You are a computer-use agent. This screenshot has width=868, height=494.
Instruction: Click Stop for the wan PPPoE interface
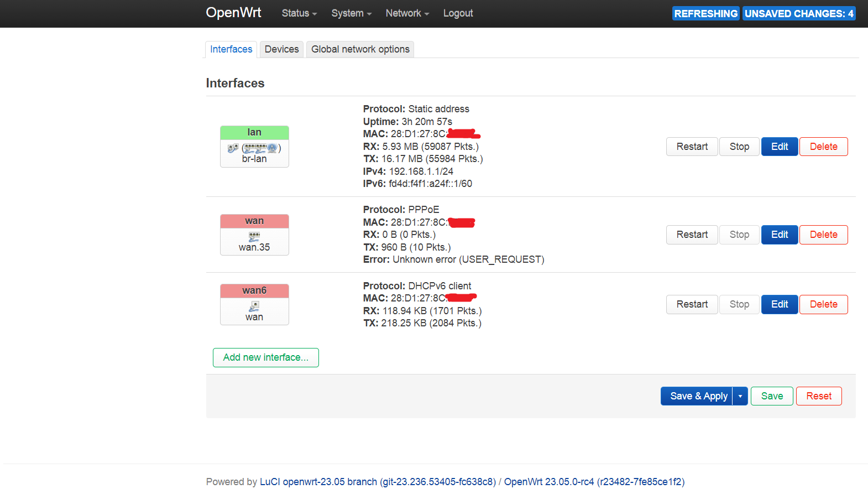point(739,235)
